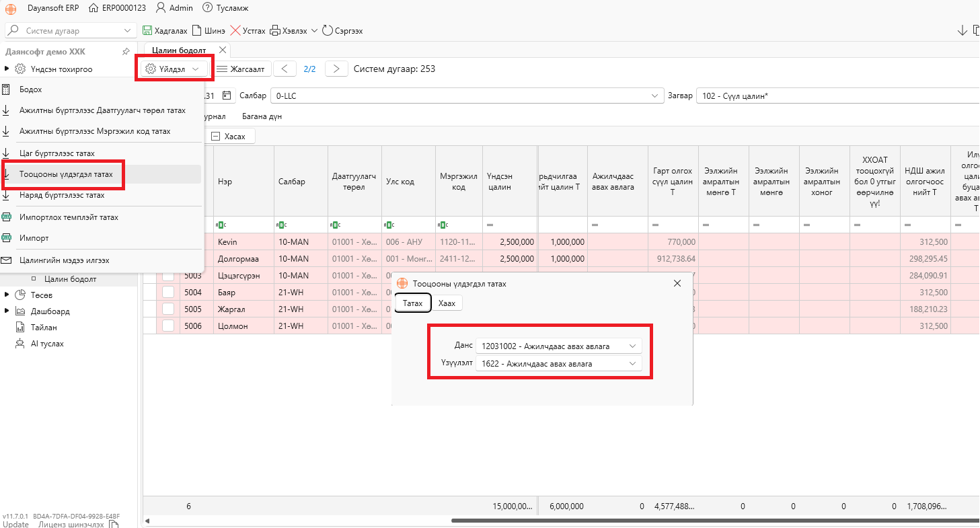Click the Импорт Excel icon

pos(5,238)
